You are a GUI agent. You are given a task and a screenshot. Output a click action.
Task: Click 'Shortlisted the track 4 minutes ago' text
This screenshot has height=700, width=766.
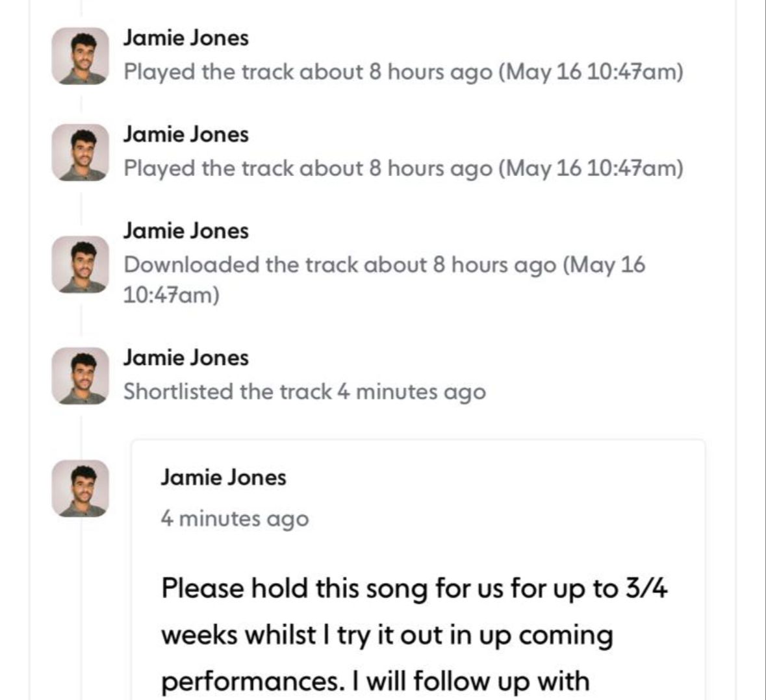(304, 392)
